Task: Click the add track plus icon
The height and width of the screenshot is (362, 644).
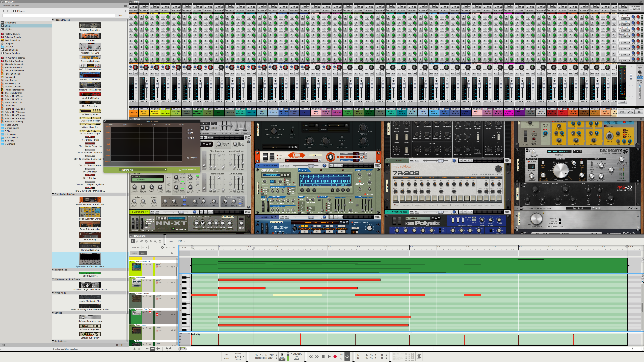Action: (x=162, y=247)
